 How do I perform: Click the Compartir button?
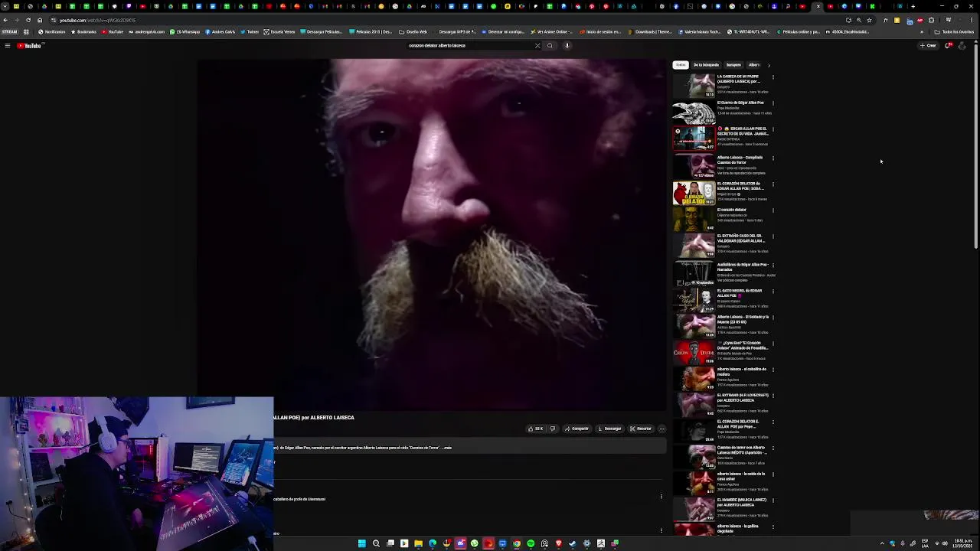577,429
